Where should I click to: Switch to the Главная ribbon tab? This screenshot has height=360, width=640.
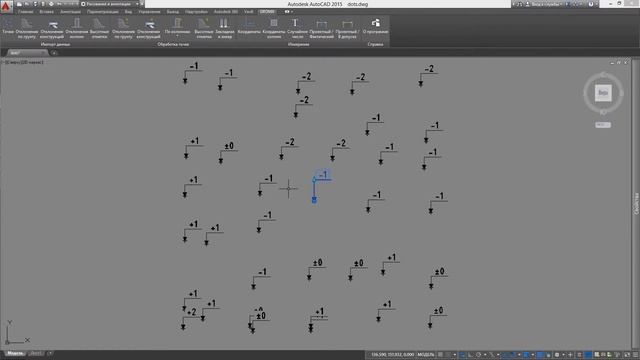coord(25,11)
